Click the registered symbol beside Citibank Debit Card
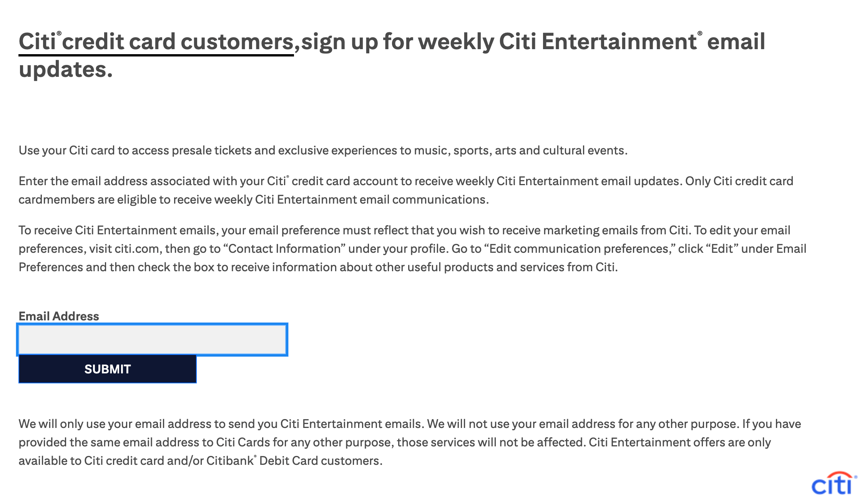 pyautogui.click(x=255, y=456)
